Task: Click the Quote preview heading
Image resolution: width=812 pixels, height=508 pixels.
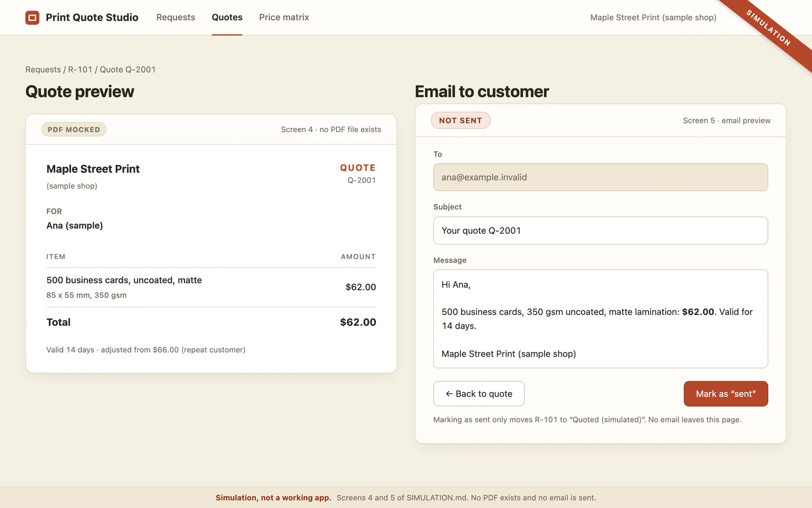Action: click(x=80, y=91)
